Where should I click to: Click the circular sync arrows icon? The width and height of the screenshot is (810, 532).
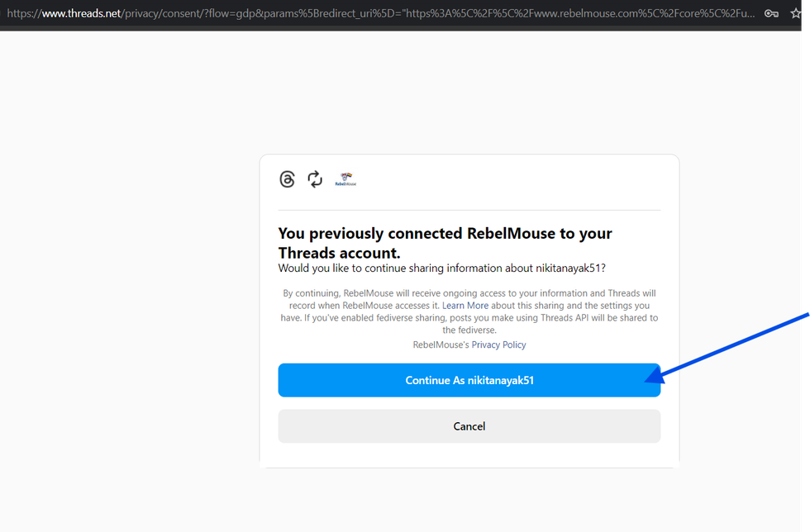pyautogui.click(x=315, y=179)
